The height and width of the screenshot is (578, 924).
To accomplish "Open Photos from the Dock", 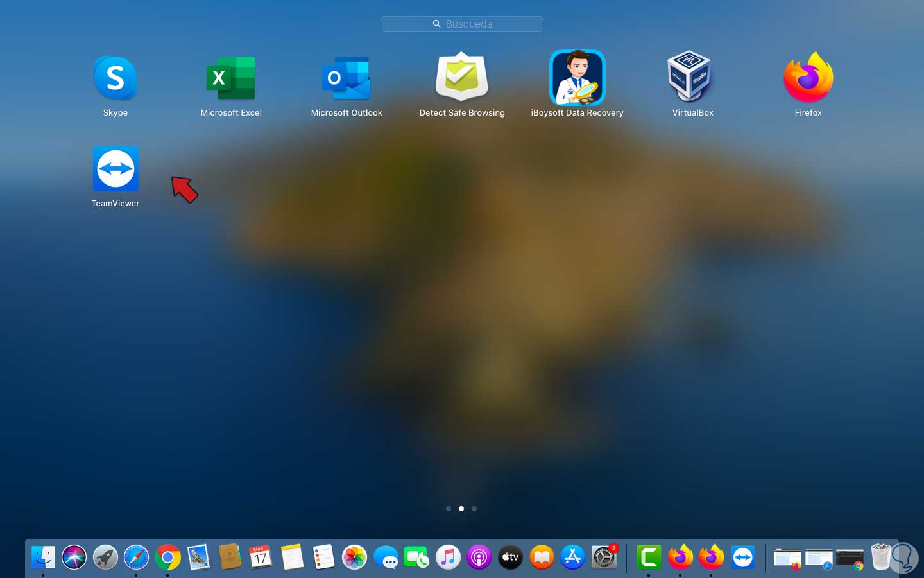I will point(354,557).
